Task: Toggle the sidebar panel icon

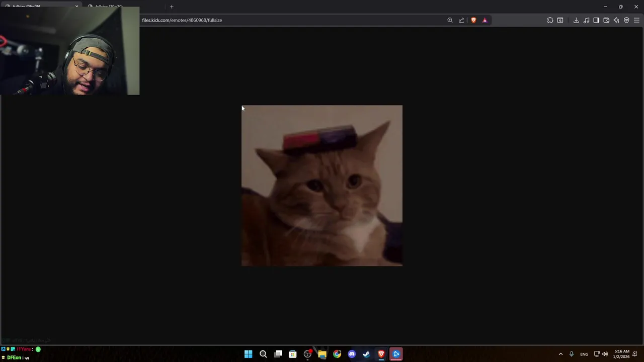Action: click(x=596, y=20)
